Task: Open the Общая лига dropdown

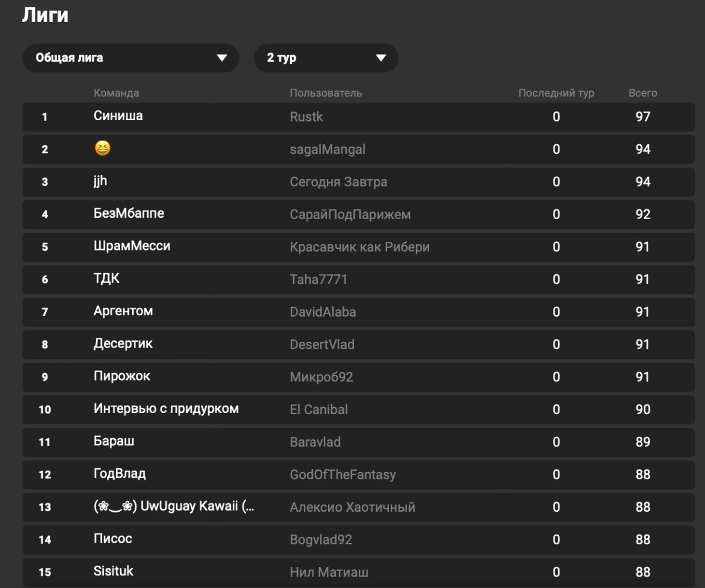Action: (131, 58)
